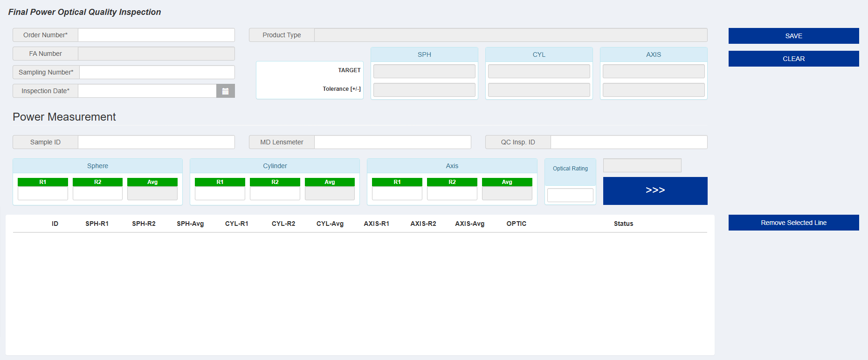Click the >>> add measurement button
The width and height of the screenshot is (868, 360).
click(x=655, y=190)
